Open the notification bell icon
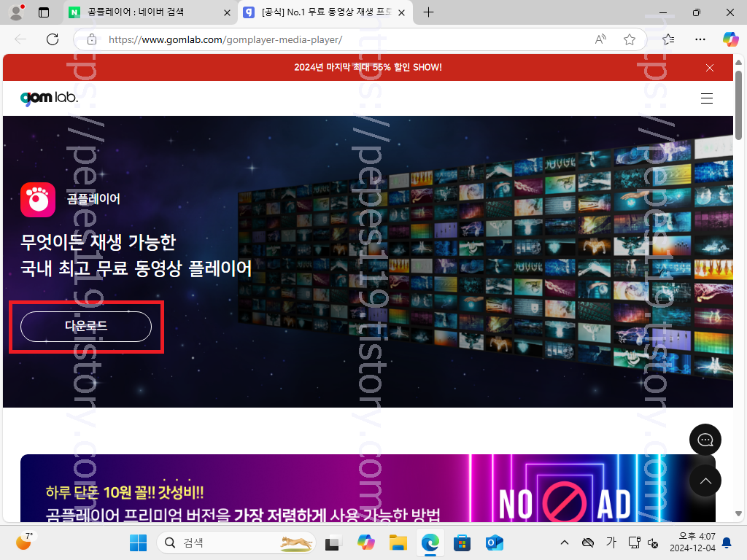This screenshot has height=560, width=747. (x=727, y=542)
